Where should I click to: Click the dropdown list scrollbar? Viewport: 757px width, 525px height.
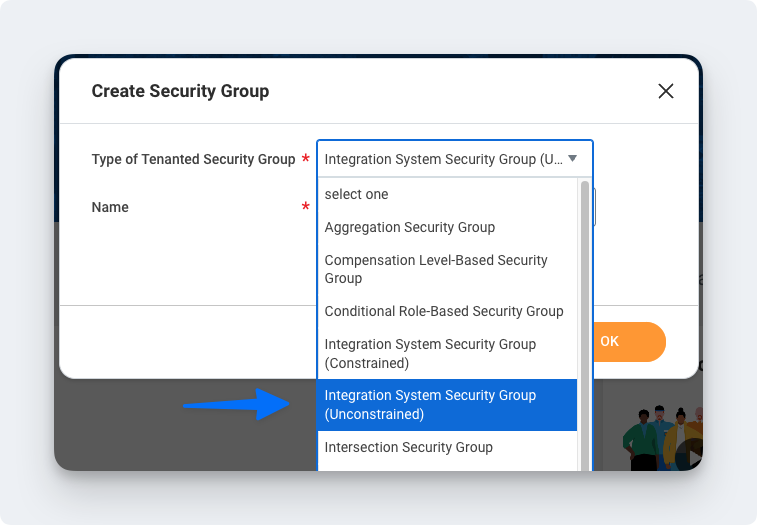coord(585,320)
